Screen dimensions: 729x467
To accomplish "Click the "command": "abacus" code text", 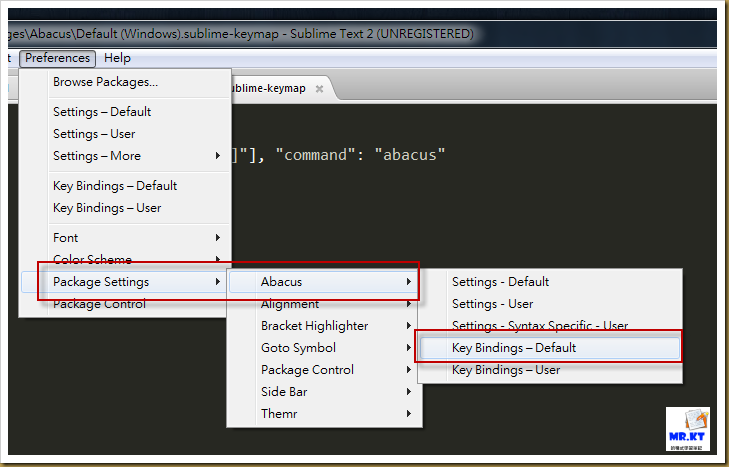I will pyautogui.click(x=360, y=154).
